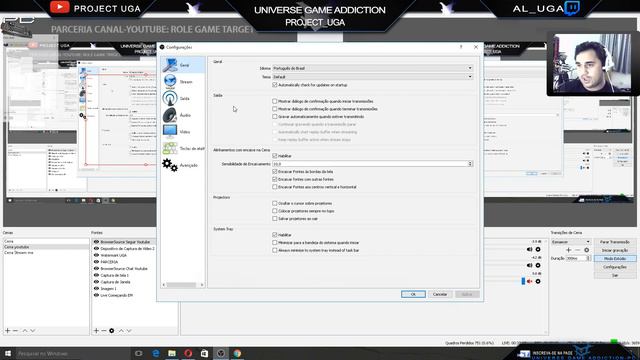Add a new source in Fontes panel
Image resolution: width=640 pixels, height=360 pixels.
pyautogui.click(x=96, y=331)
